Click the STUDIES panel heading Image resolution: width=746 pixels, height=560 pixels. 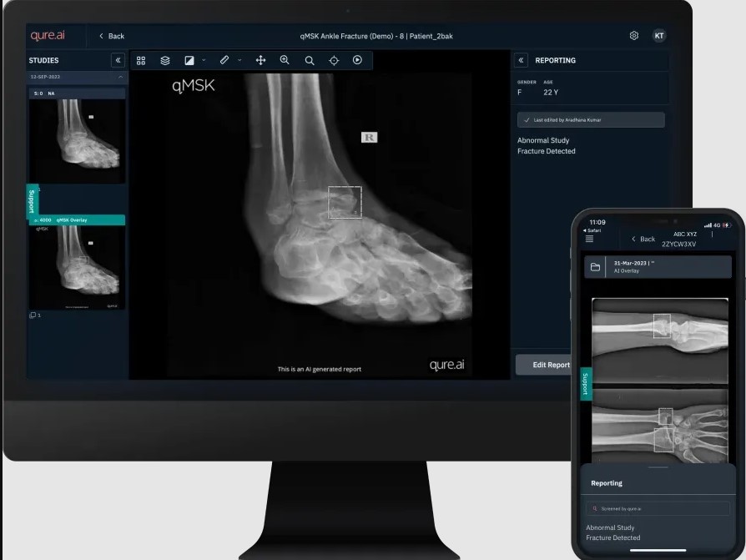coord(43,60)
